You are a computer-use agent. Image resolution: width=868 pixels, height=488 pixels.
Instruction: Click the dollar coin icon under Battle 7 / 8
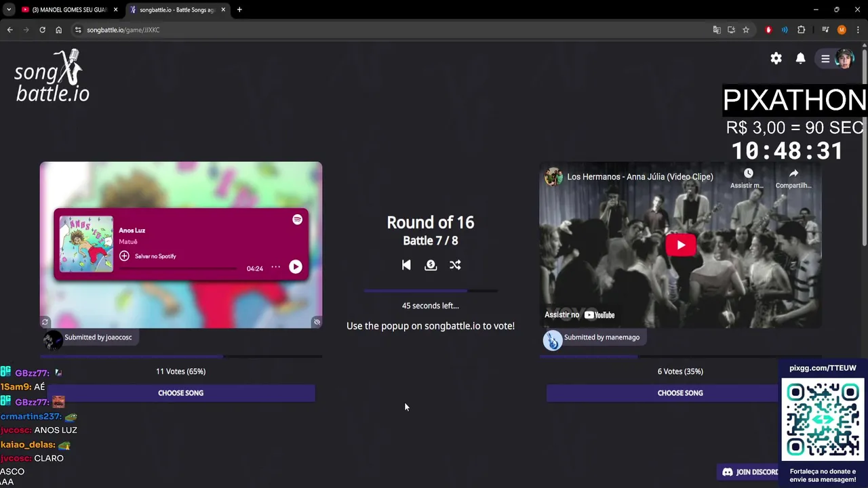431,265
